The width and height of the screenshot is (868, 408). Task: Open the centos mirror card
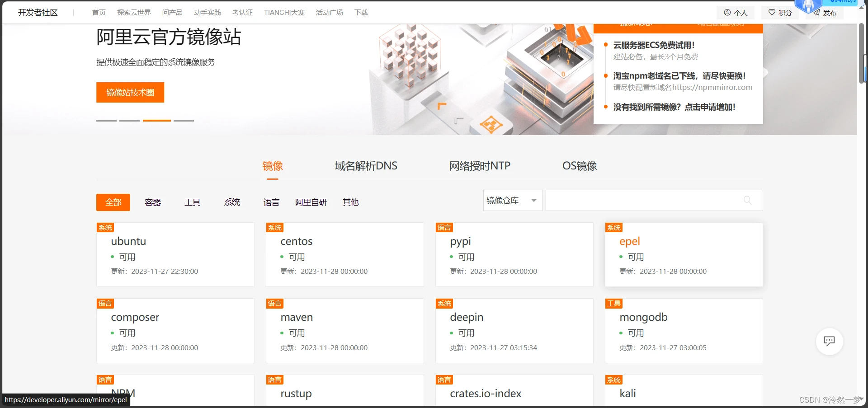345,254
